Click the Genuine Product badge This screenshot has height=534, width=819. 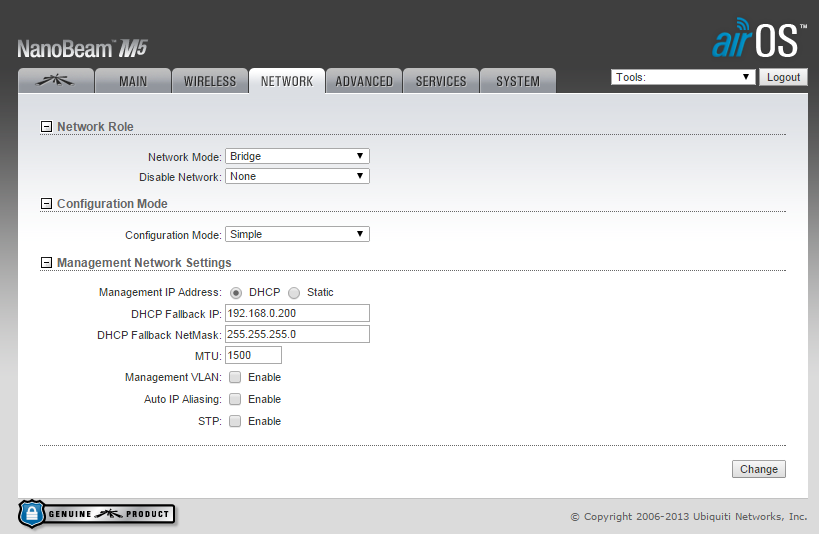97,514
